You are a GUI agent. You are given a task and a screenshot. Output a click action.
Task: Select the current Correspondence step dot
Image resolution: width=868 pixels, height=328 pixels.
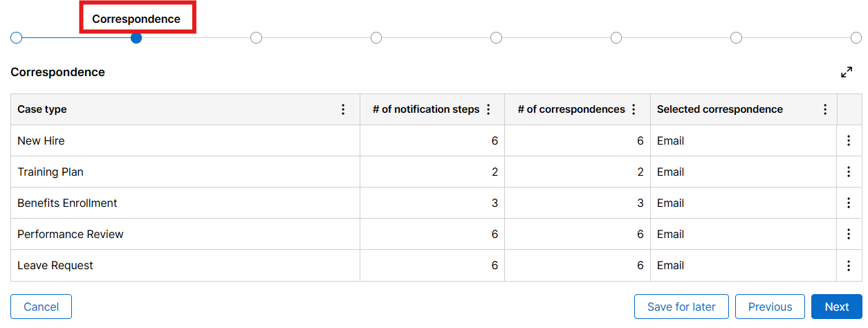point(136,37)
